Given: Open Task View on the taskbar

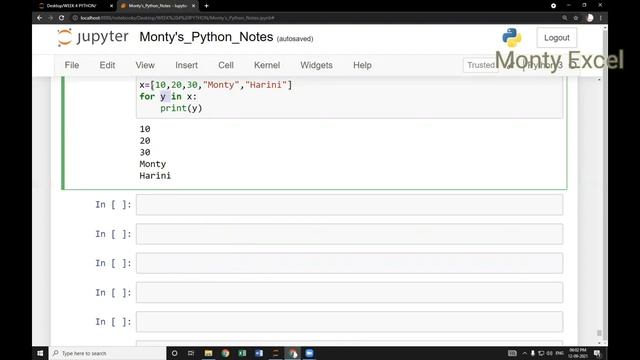Looking at the screenshot, I should click(x=191, y=353).
